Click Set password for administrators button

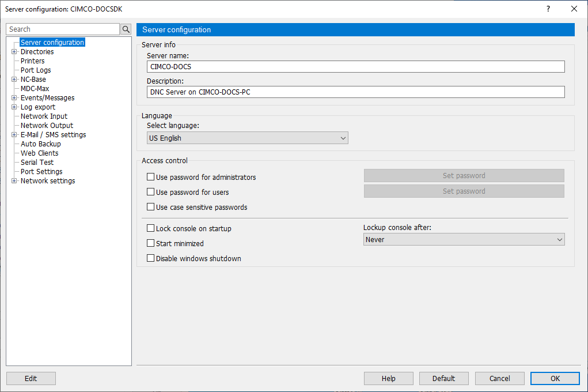[464, 175]
